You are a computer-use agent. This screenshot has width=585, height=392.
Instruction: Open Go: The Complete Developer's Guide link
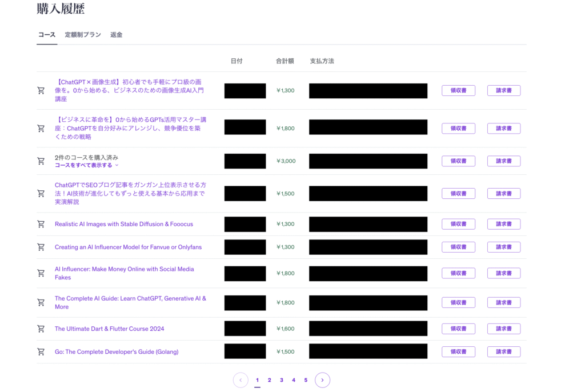117,351
